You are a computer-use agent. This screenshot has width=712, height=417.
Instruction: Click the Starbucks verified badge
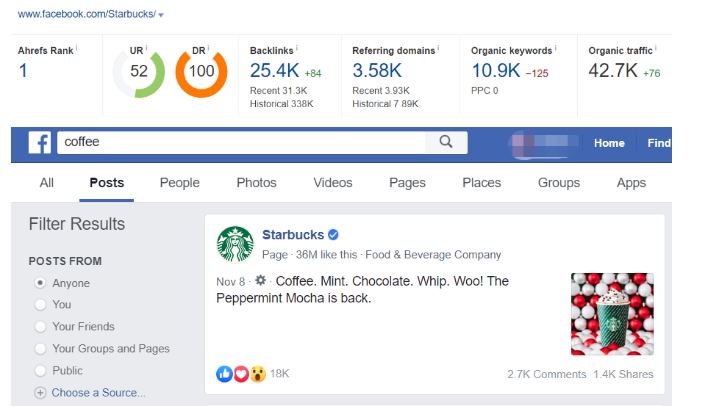(333, 235)
